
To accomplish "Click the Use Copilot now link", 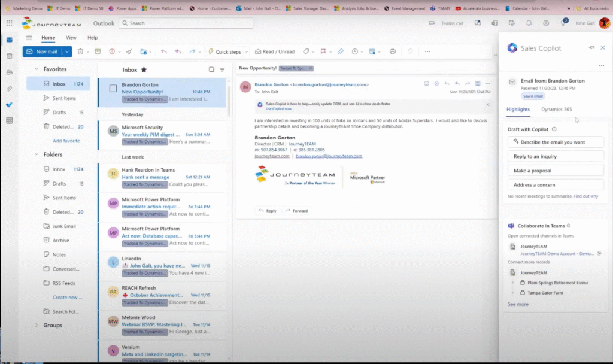I will [x=278, y=109].
